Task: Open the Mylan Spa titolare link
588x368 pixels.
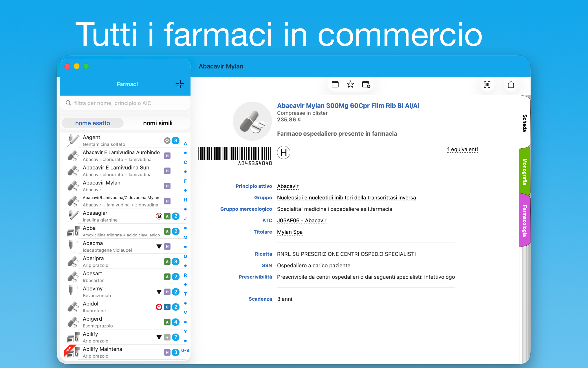Action: click(x=290, y=232)
